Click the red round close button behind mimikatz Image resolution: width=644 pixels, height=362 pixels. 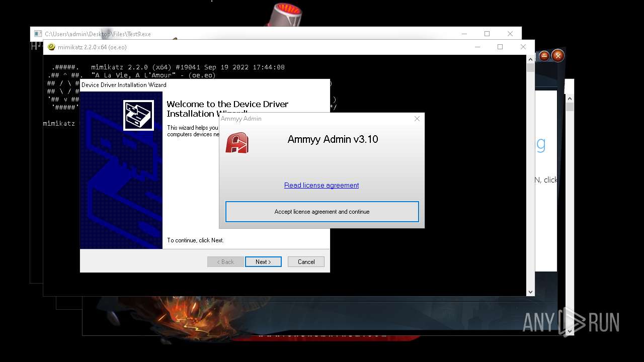(x=557, y=56)
